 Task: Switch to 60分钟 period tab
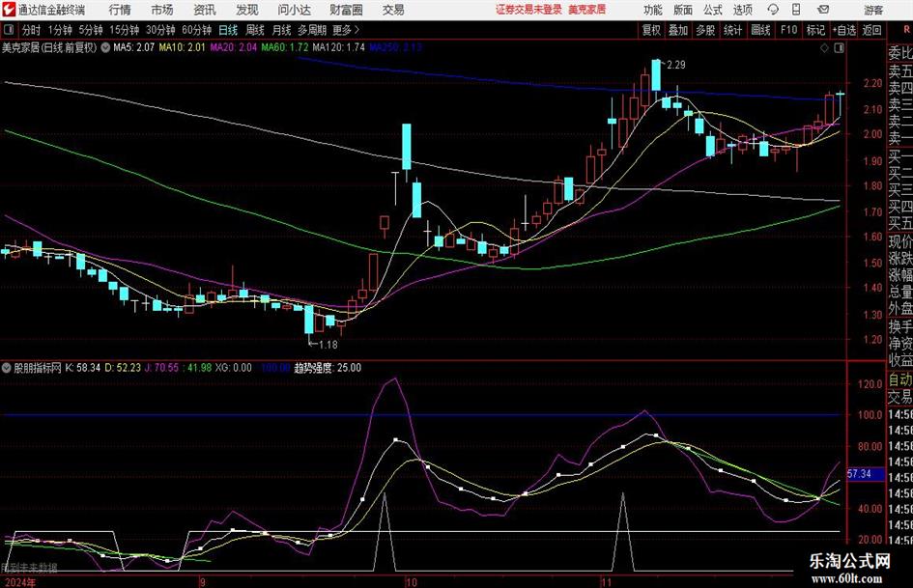pos(196,30)
